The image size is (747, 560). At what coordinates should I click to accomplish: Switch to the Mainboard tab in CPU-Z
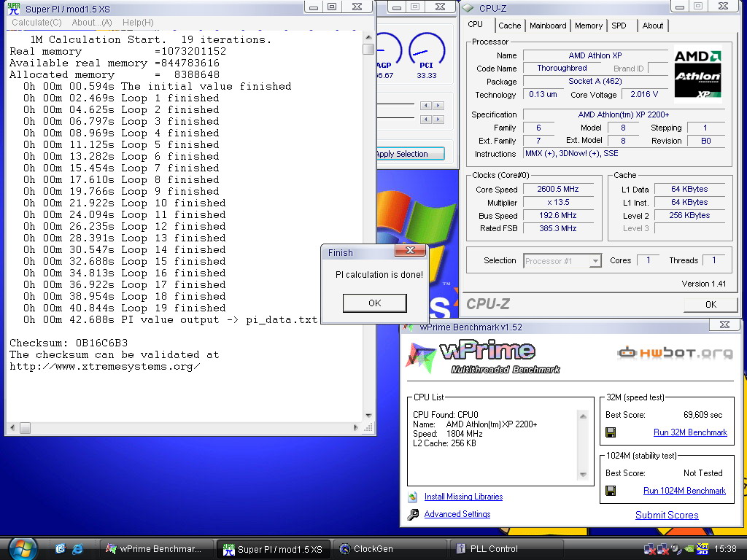[548, 26]
